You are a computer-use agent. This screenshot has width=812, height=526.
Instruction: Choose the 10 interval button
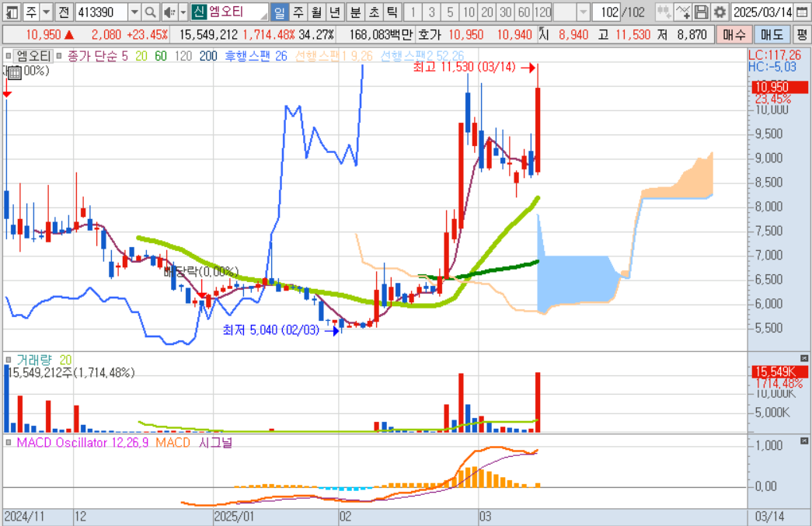pyautogui.click(x=469, y=12)
